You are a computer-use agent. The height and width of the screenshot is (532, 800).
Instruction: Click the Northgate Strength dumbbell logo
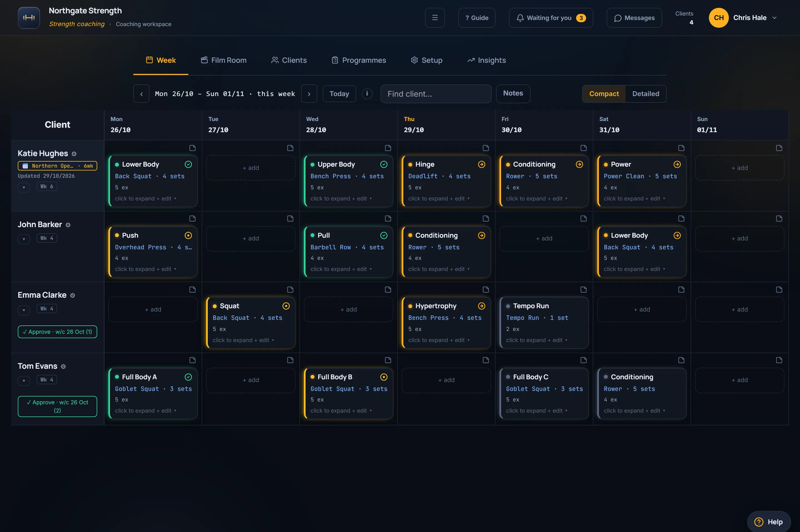(x=29, y=18)
